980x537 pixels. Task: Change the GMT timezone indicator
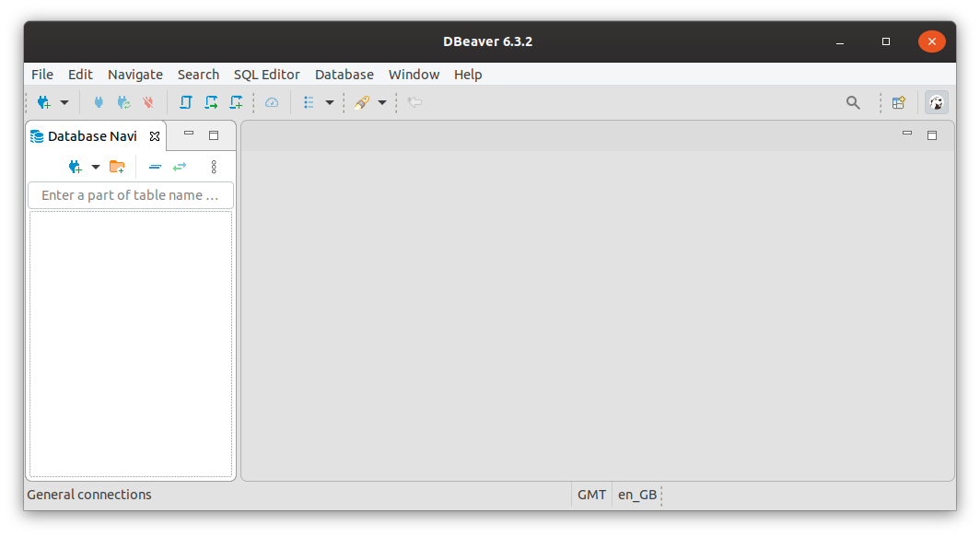click(592, 495)
